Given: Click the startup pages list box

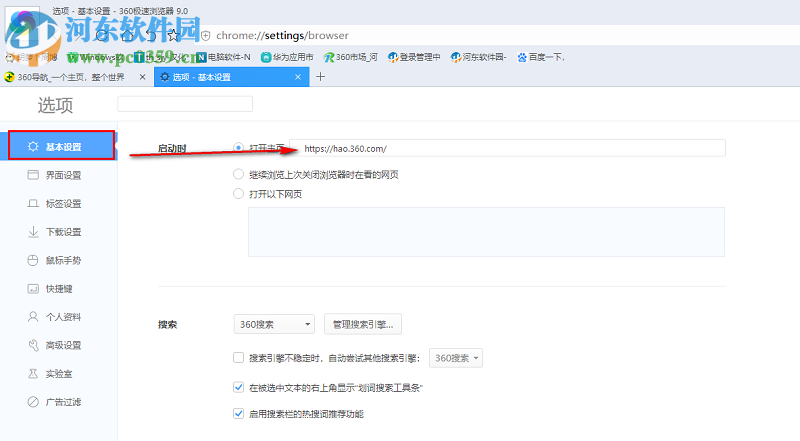Looking at the screenshot, I should [x=486, y=232].
